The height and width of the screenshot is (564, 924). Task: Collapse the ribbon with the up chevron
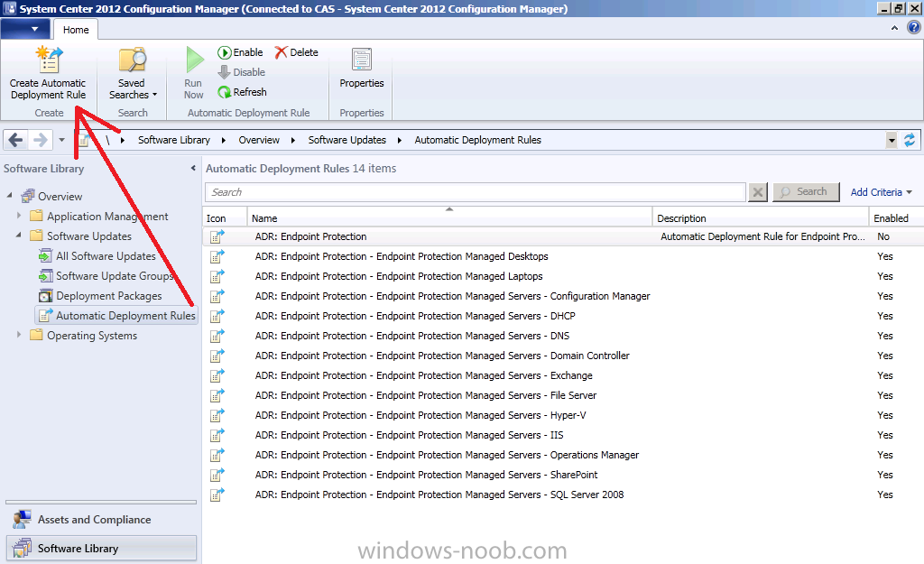point(894,28)
